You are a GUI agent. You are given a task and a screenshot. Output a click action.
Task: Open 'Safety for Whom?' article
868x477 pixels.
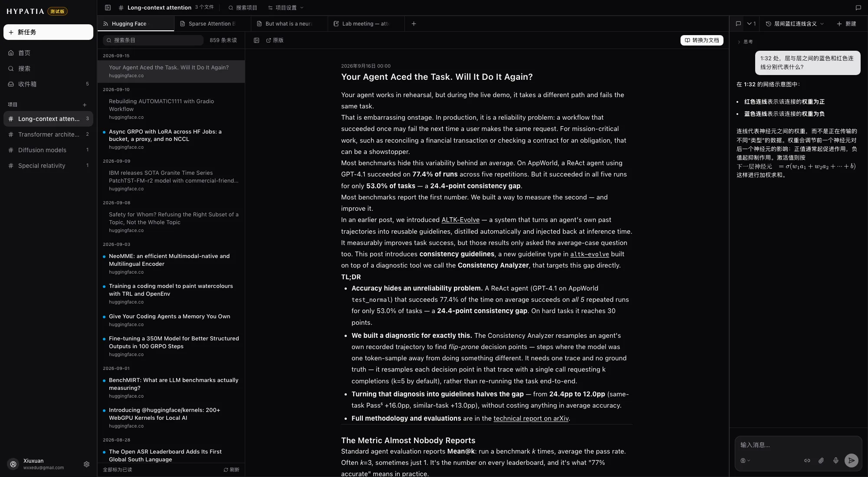171,222
